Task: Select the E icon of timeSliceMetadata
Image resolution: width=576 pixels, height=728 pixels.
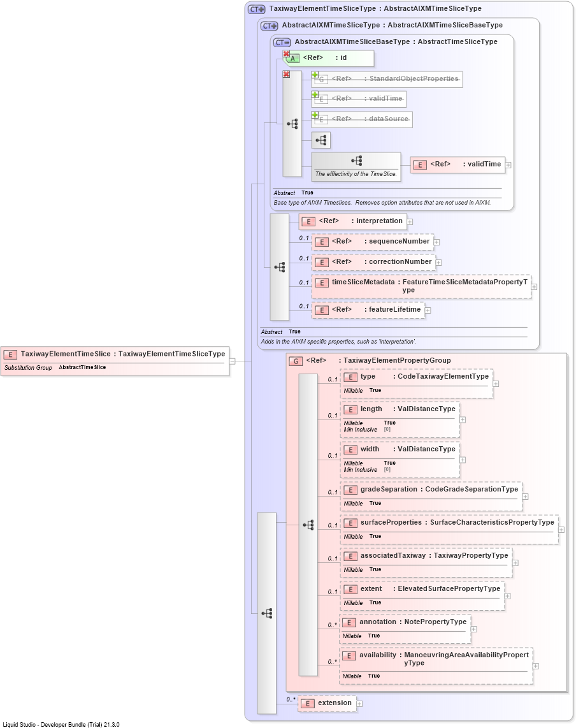Action: 322,283
